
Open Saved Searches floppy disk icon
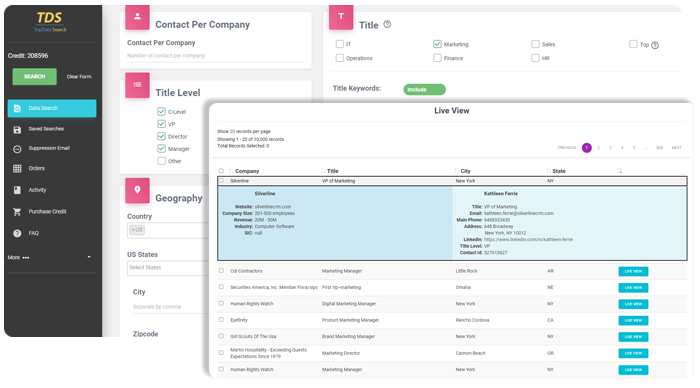(17, 129)
